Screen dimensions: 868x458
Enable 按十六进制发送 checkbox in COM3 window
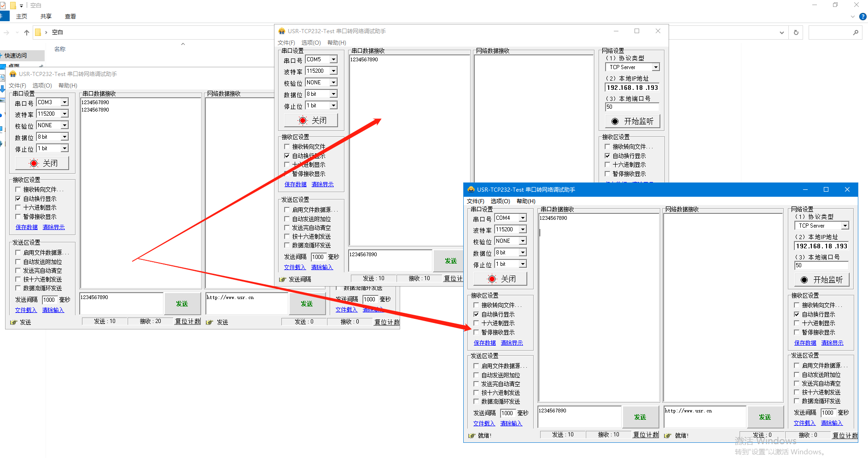pos(18,279)
